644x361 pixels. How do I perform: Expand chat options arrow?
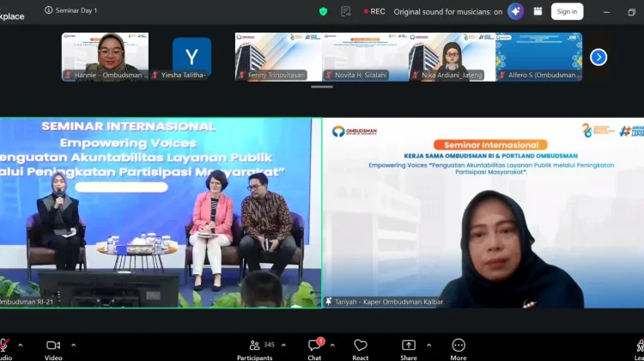[x=332, y=346]
